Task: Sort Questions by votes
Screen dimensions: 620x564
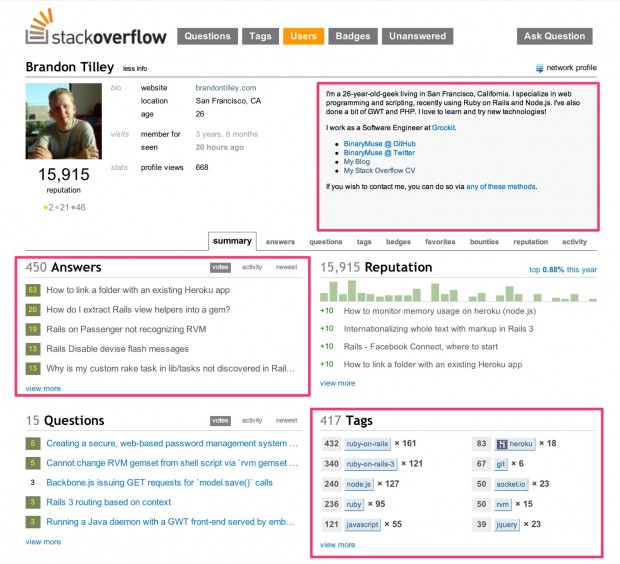Action: [x=220, y=421]
